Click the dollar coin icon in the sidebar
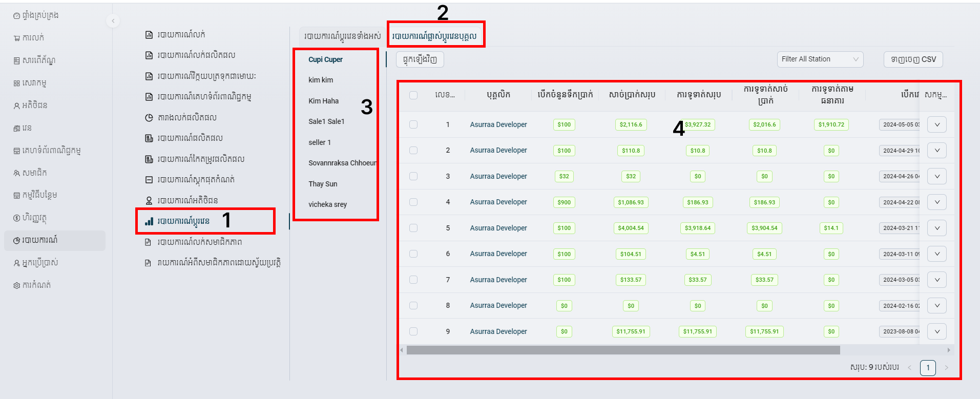This screenshot has height=399, width=980. pyautogui.click(x=17, y=218)
